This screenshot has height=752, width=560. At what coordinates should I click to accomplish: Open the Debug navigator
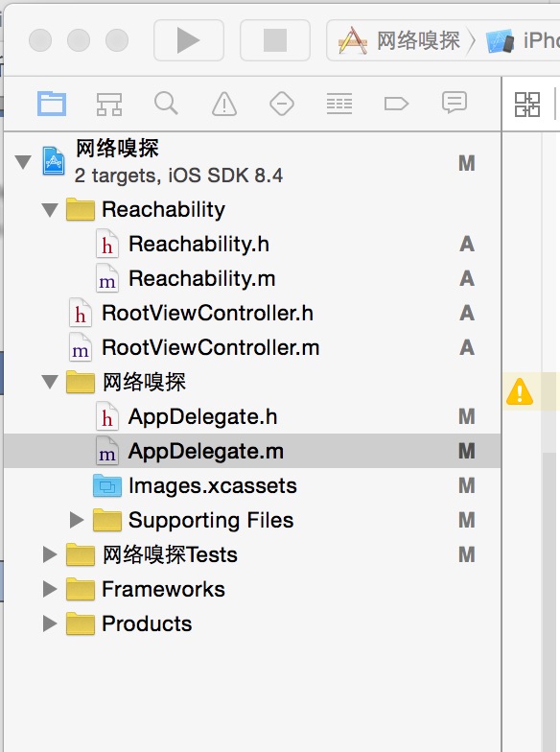(x=339, y=104)
